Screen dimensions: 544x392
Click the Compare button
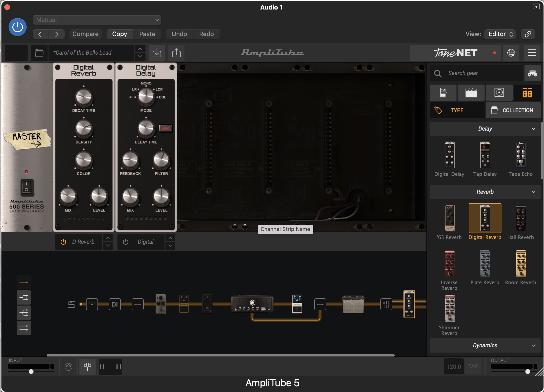click(x=85, y=34)
